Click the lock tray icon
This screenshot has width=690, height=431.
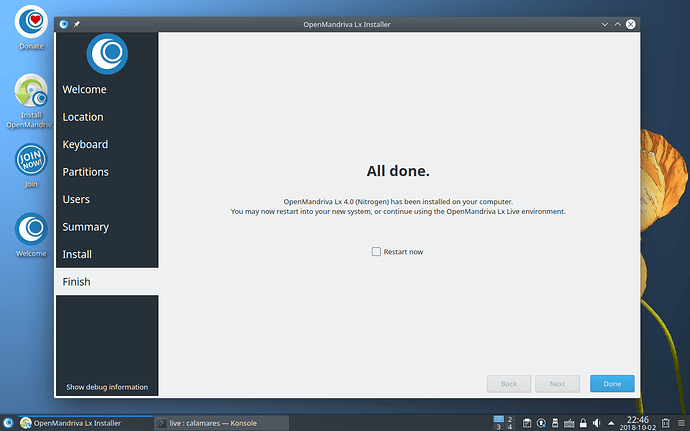[x=583, y=423]
